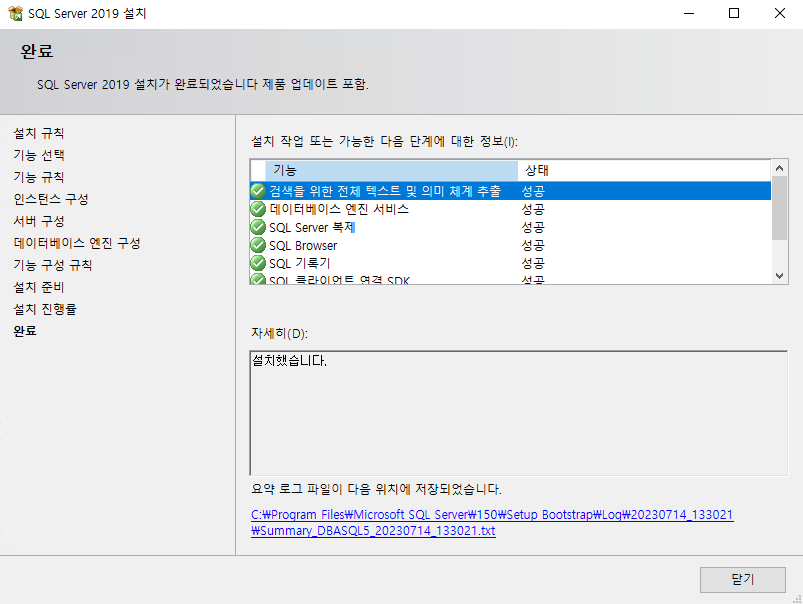Viewport: 803px width, 604px height.
Task: Click the 서버 구성 step in sidebar
Action: [x=39, y=221]
